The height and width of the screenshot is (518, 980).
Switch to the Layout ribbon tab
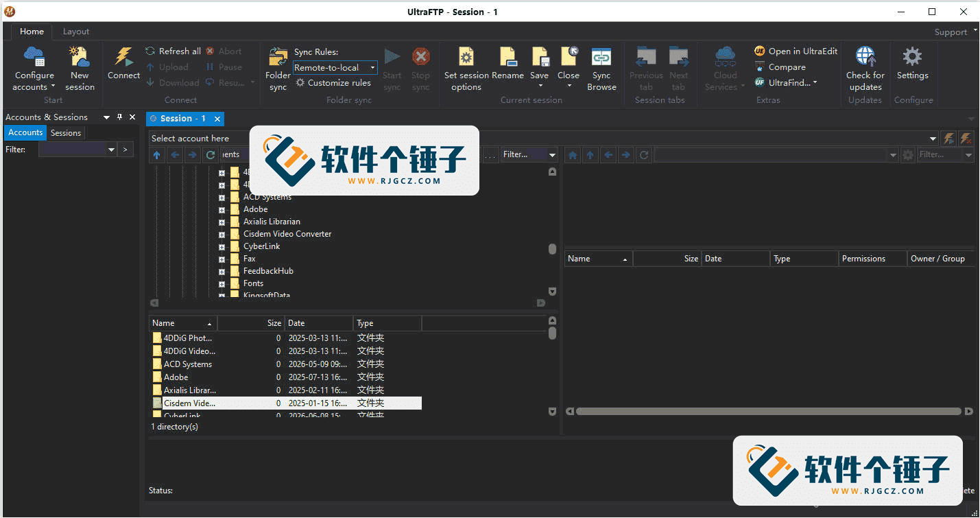click(76, 32)
